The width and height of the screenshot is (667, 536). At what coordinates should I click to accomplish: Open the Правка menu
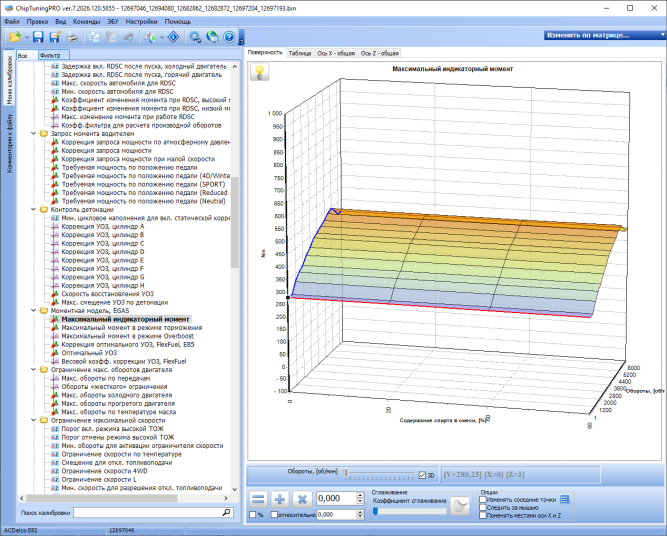point(37,21)
